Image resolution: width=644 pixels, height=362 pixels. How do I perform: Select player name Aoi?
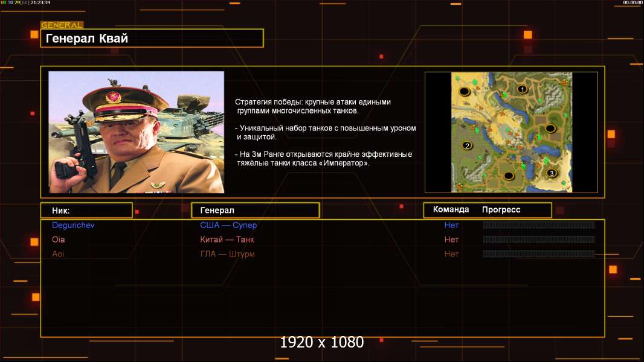[x=59, y=254]
